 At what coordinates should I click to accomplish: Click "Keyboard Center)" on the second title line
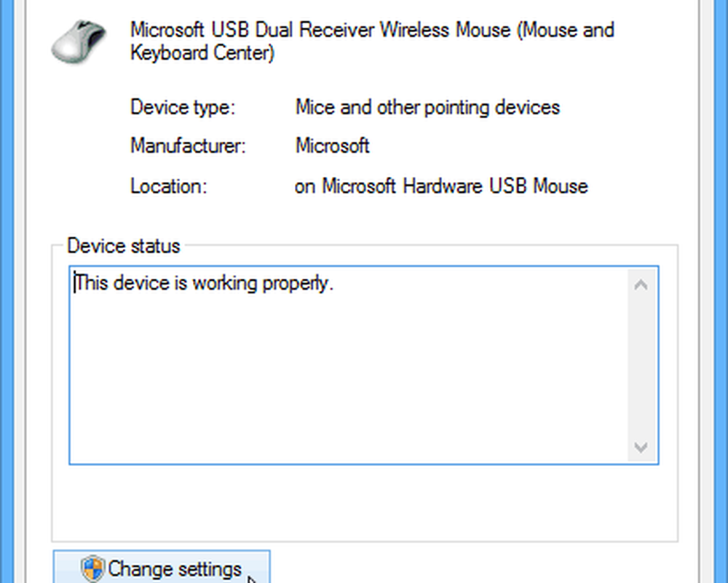point(202,53)
